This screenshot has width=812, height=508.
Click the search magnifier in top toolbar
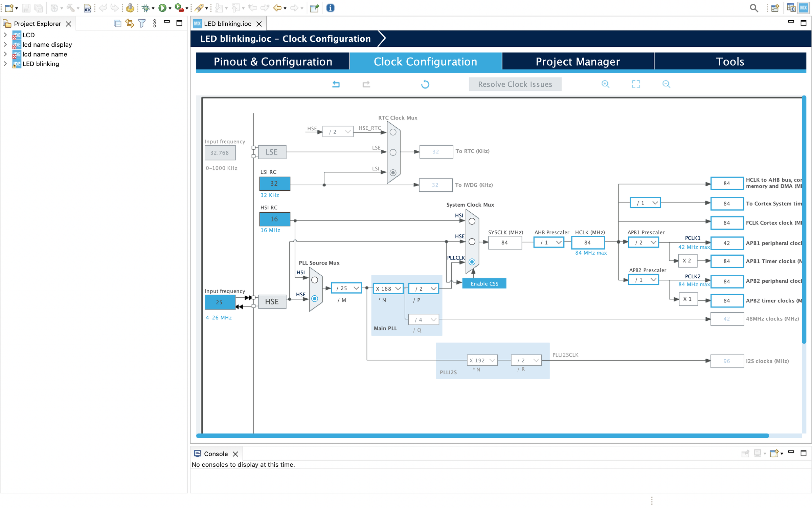(753, 8)
